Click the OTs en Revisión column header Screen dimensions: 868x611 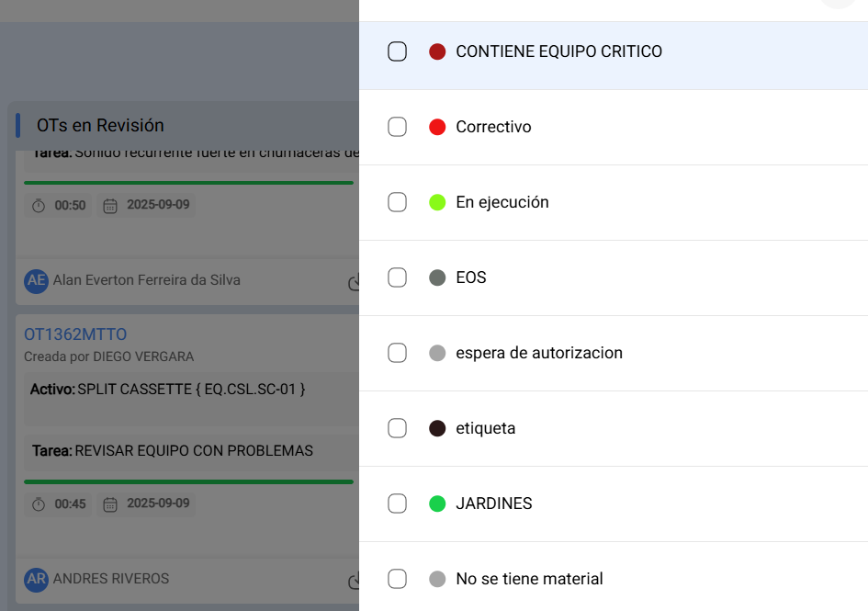100,126
